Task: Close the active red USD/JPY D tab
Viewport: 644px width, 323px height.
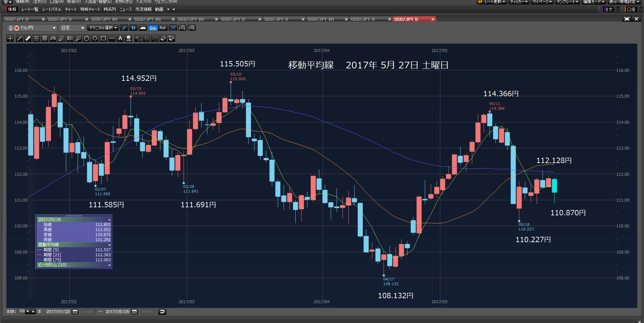Action: click(x=433, y=19)
